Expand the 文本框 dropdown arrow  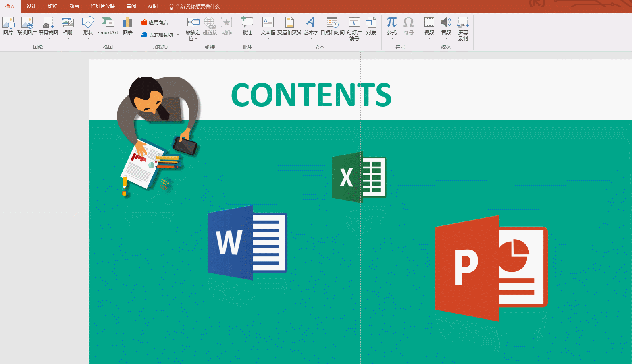pos(268,39)
